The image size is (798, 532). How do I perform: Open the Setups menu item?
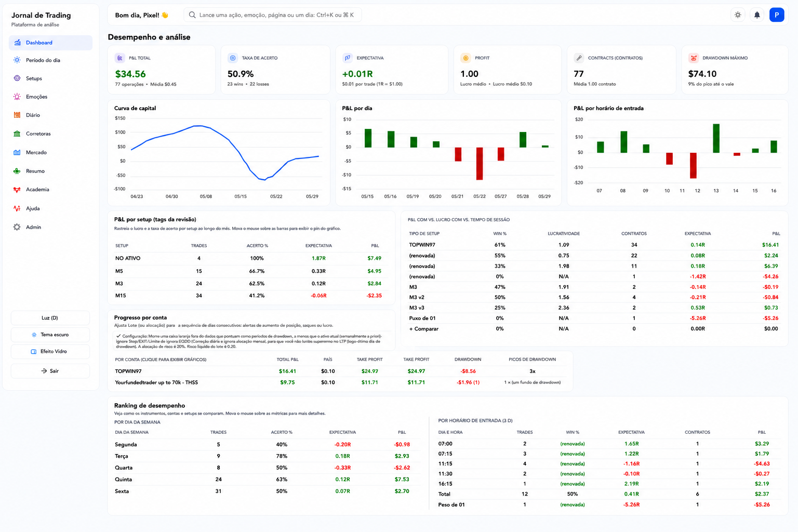tap(50, 78)
